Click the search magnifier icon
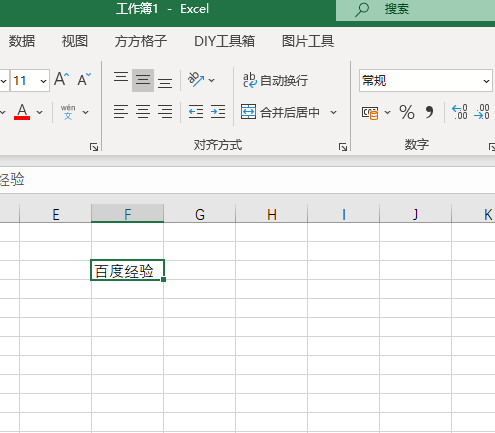The width and height of the screenshot is (495, 433). 362,10
